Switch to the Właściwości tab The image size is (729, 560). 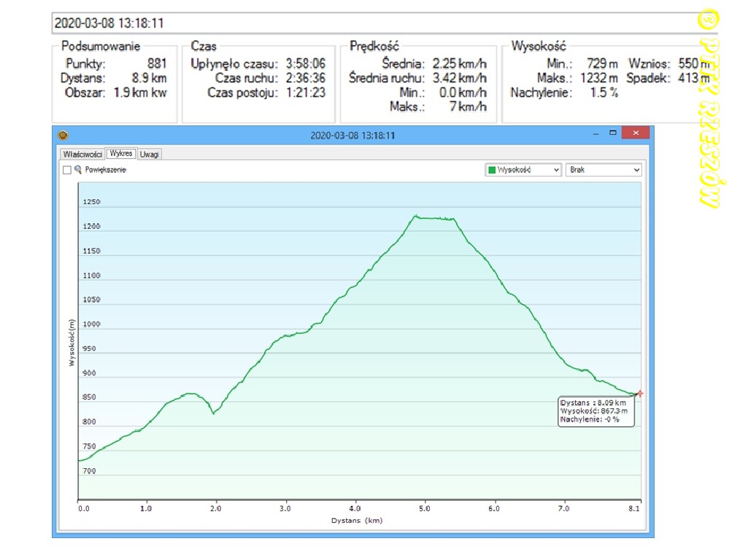tap(82, 154)
